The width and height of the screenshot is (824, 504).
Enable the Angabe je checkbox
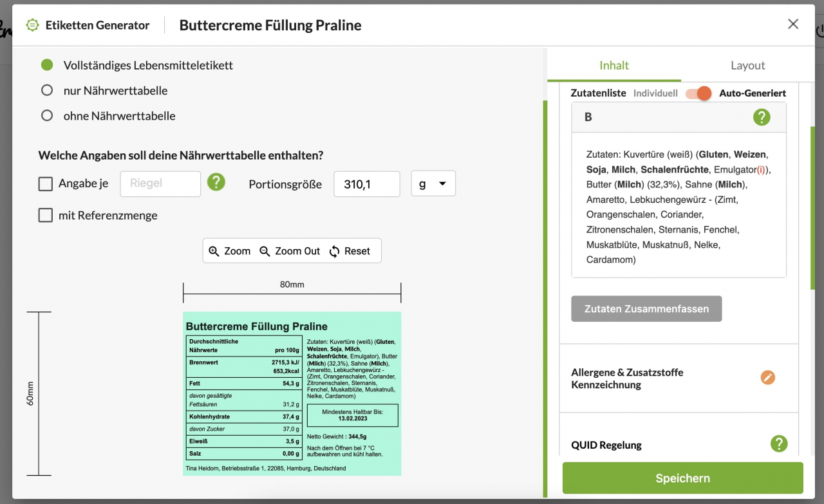[x=45, y=183]
